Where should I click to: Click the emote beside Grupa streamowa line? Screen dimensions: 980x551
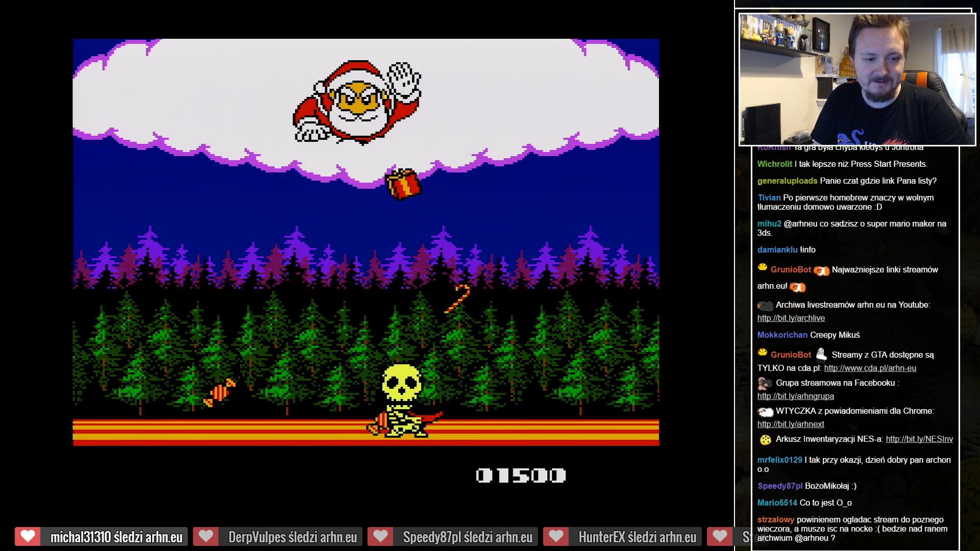(x=765, y=383)
